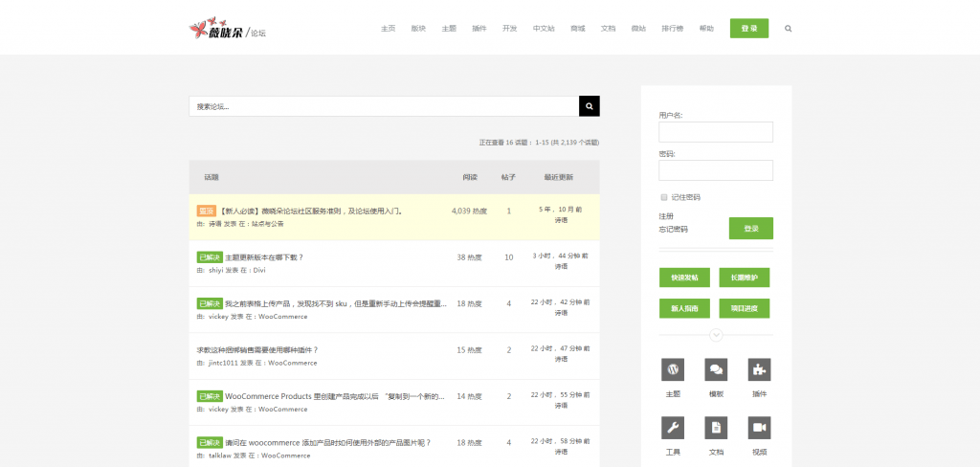Open the 文档 document icon in the sidebar
Screen dimensions: 980x467
coord(716,428)
